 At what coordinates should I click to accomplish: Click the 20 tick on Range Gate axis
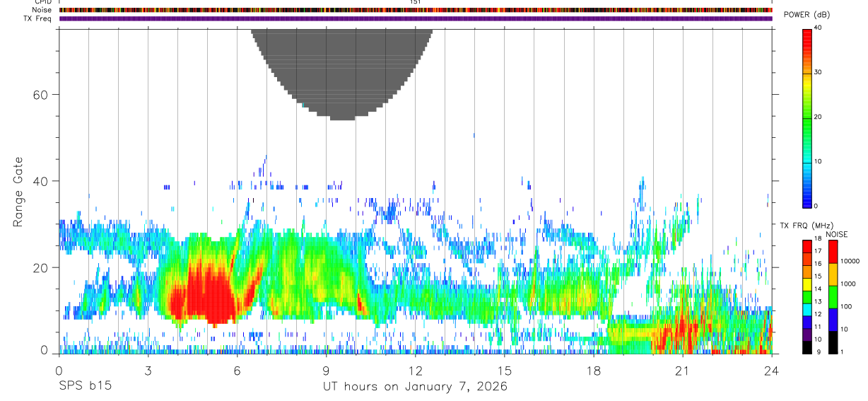click(41, 267)
